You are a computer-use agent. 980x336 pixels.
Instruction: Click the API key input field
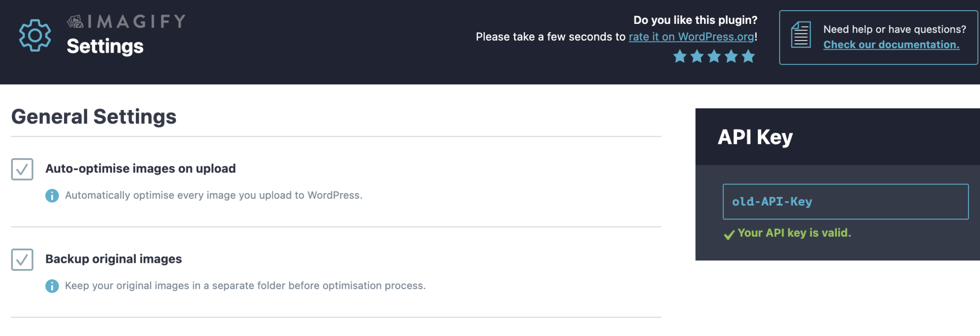pyautogui.click(x=845, y=201)
